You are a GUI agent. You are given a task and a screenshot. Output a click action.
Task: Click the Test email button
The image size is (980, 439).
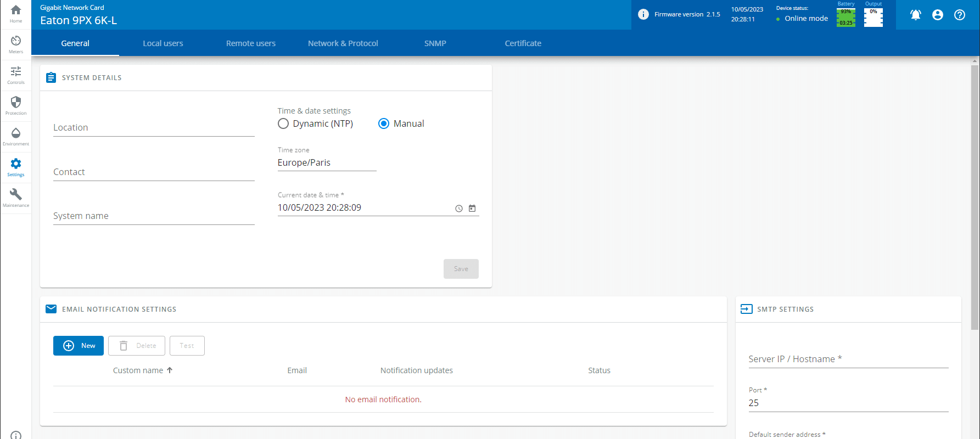click(187, 346)
